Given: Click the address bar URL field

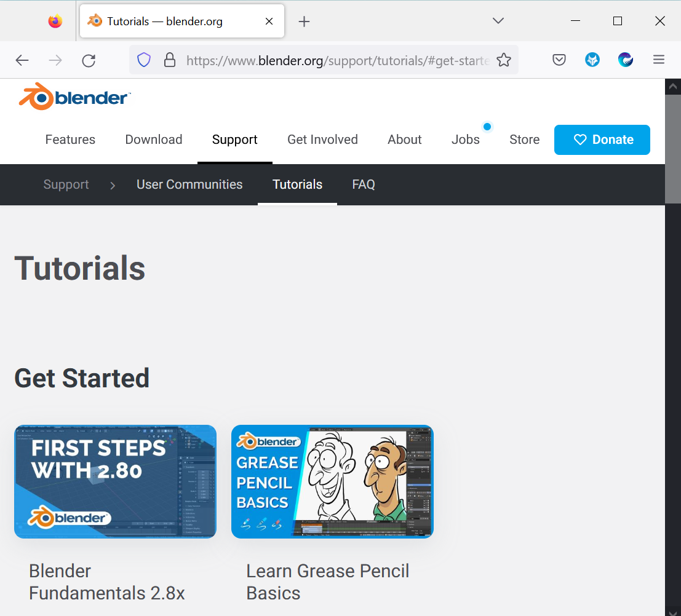Looking at the screenshot, I should 338,60.
